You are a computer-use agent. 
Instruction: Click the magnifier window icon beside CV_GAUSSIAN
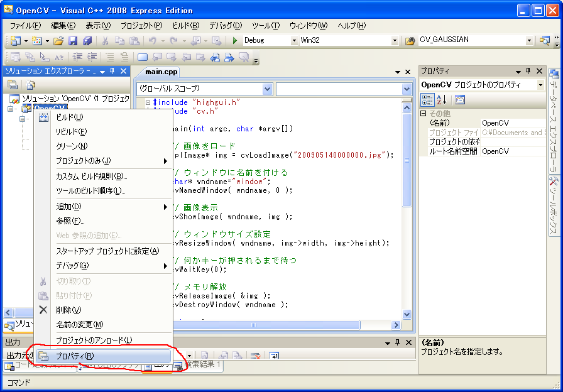click(544, 41)
